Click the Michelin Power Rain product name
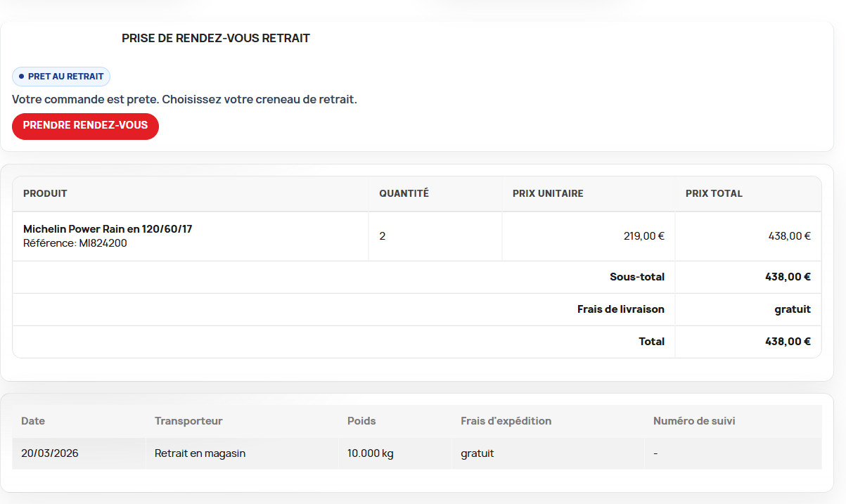This screenshot has height=504, width=846. 108,229
